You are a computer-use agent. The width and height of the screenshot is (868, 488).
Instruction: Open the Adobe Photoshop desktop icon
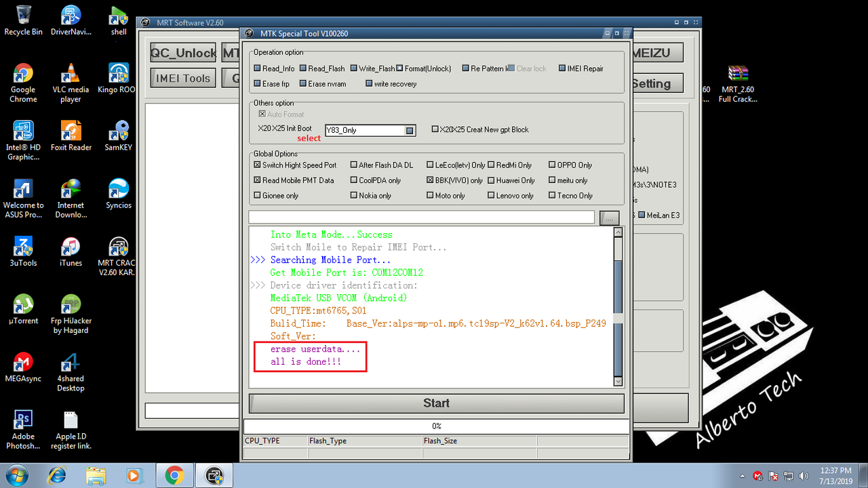pyautogui.click(x=23, y=429)
